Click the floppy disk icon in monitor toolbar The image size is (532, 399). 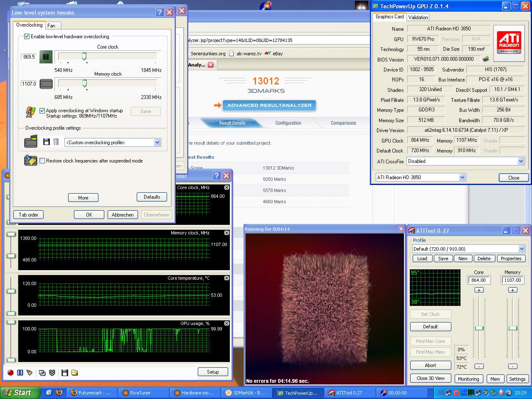(x=64, y=373)
